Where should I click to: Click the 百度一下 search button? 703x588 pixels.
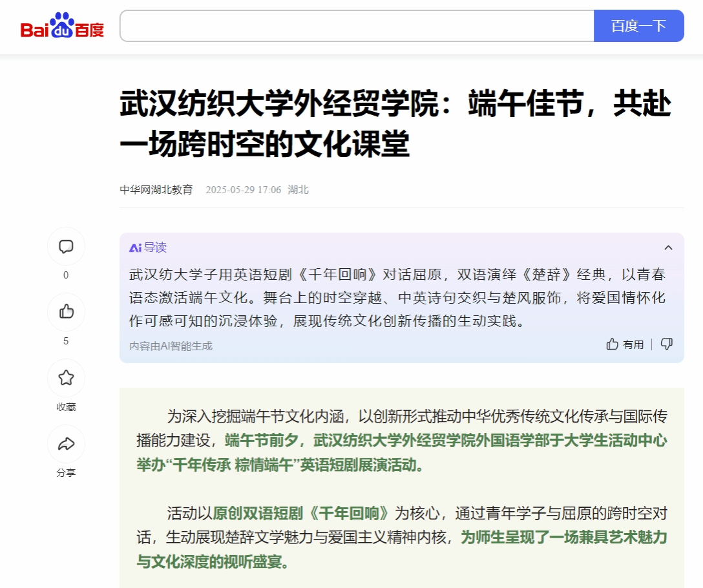[638, 26]
